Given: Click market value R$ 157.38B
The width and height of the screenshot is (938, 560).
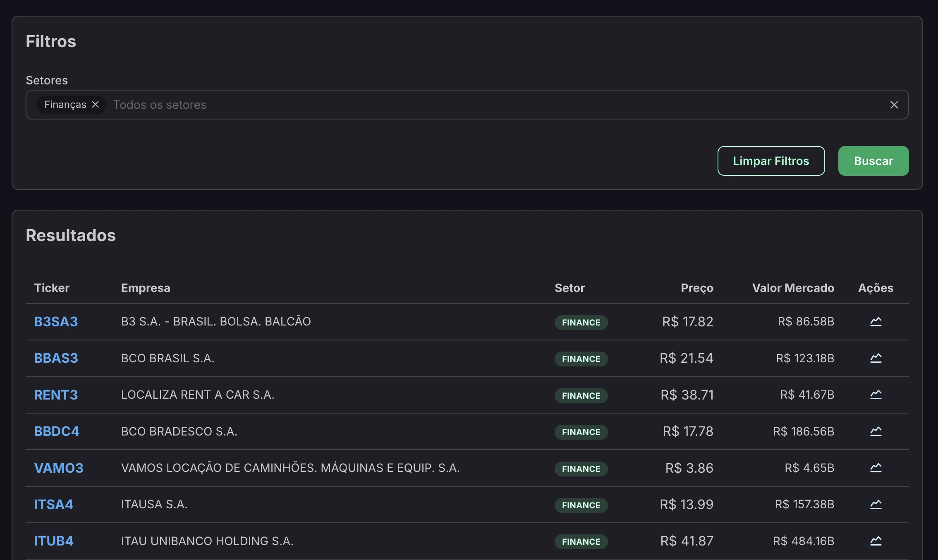Looking at the screenshot, I should (x=804, y=504).
